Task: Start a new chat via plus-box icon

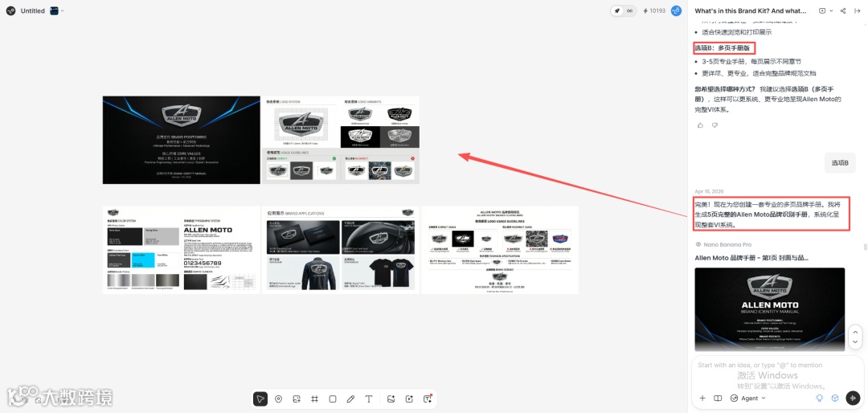Action: pos(822,10)
